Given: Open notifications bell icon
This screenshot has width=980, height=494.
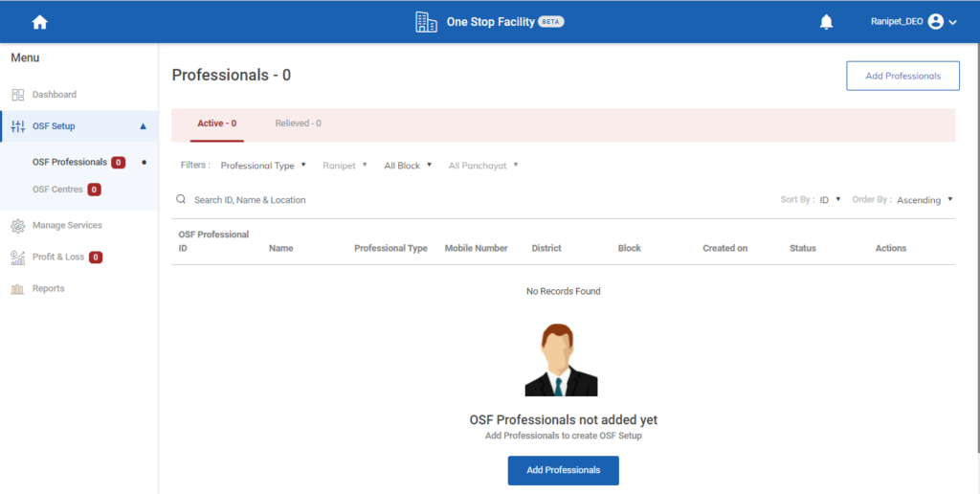Looking at the screenshot, I should click(827, 22).
